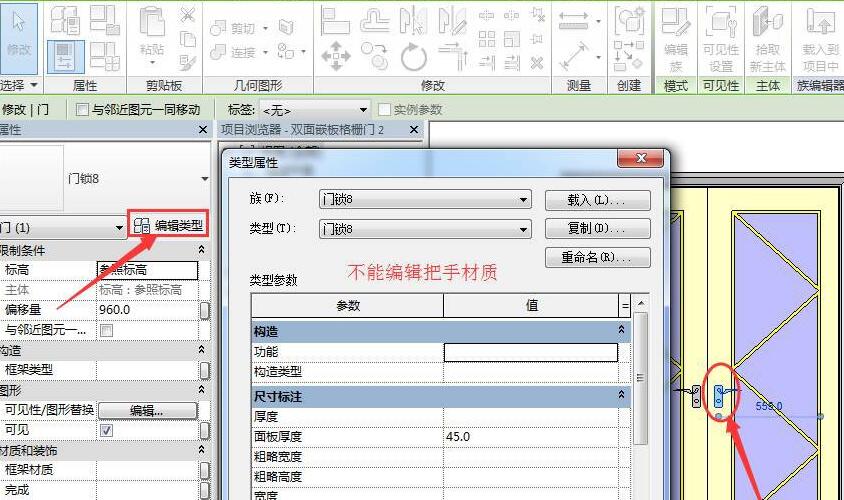This screenshot has height=500, width=844.
Task: Toggle the Properties palette ribbon button
Action: click(66, 57)
